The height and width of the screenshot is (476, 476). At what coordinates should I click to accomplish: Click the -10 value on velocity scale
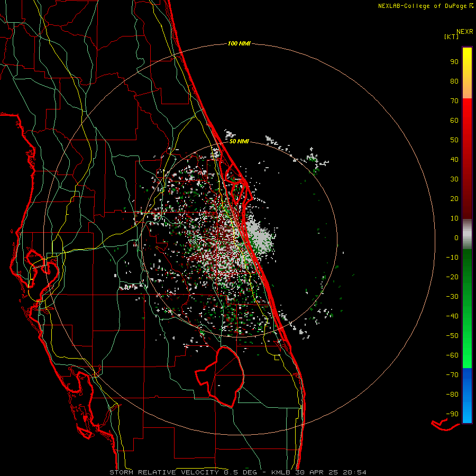coord(452,258)
